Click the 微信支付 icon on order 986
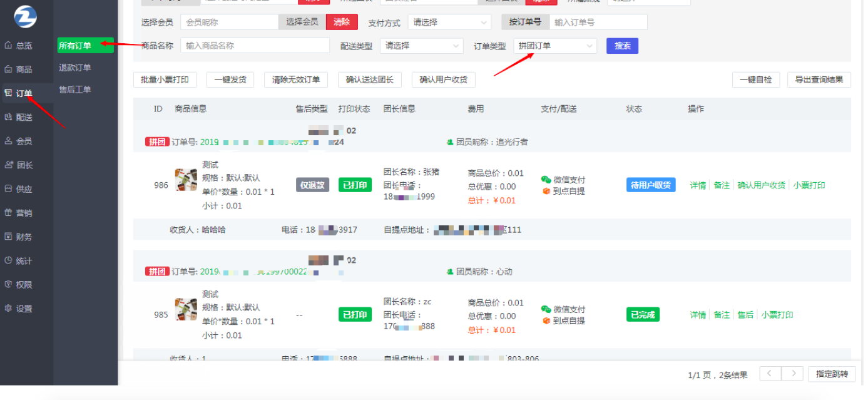The image size is (868, 400). tap(546, 180)
